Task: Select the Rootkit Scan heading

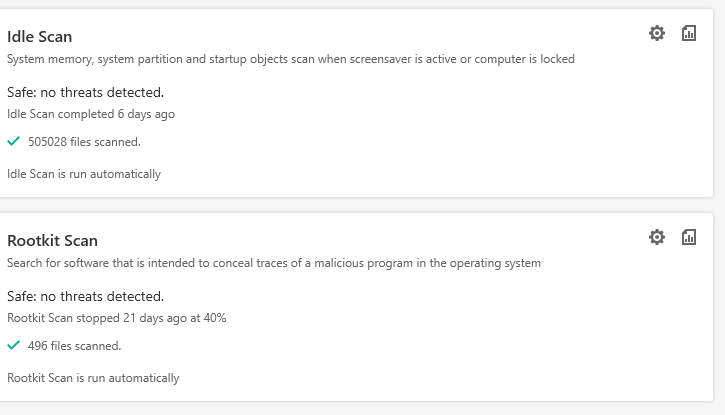Action: point(52,241)
